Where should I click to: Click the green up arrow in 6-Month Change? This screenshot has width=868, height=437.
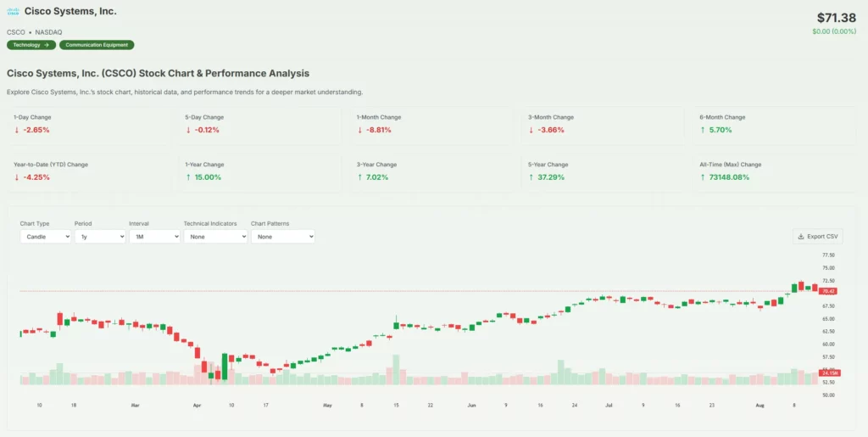tap(703, 130)
